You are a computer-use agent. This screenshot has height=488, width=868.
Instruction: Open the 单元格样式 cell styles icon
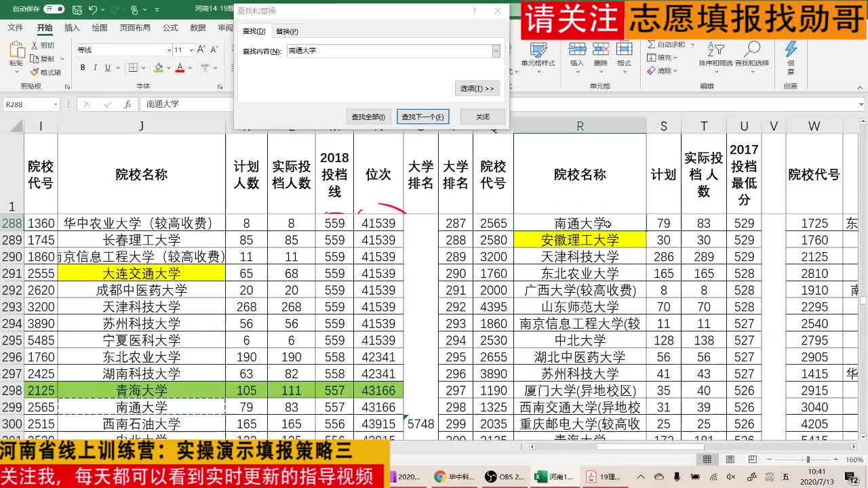538,49
